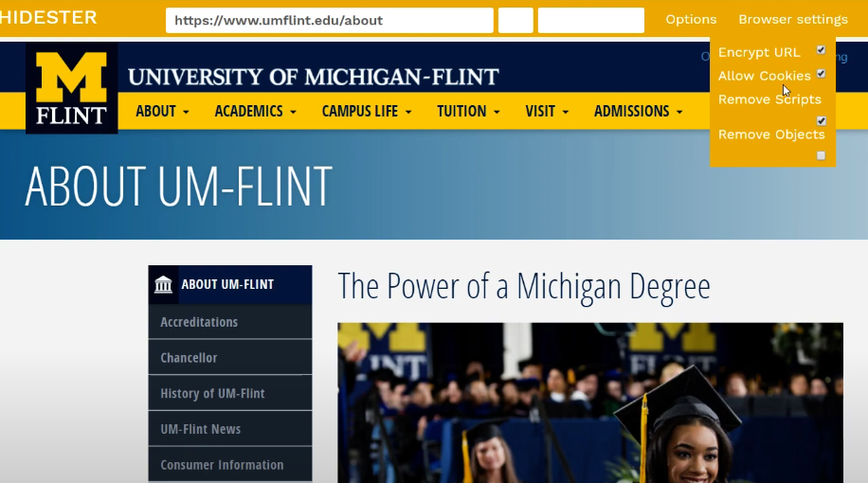Open Hidester Options menu

coord(691,19)
